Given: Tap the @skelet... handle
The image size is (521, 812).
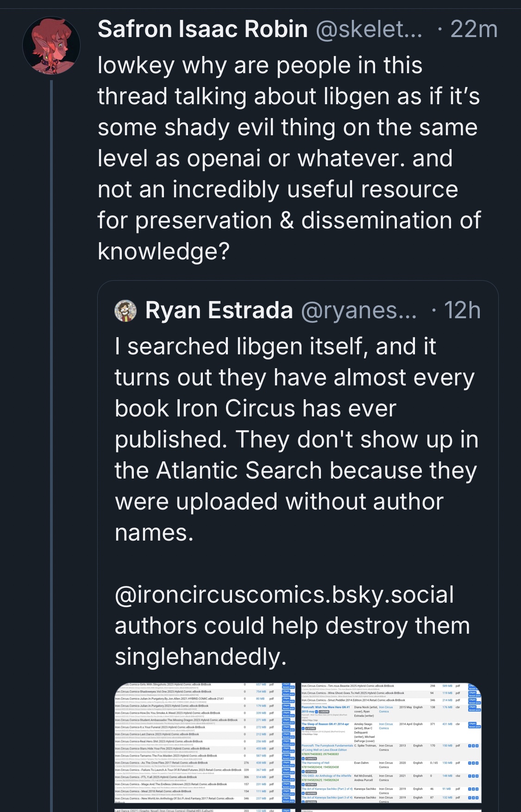Looking at the screenshot, I should 369,29.
